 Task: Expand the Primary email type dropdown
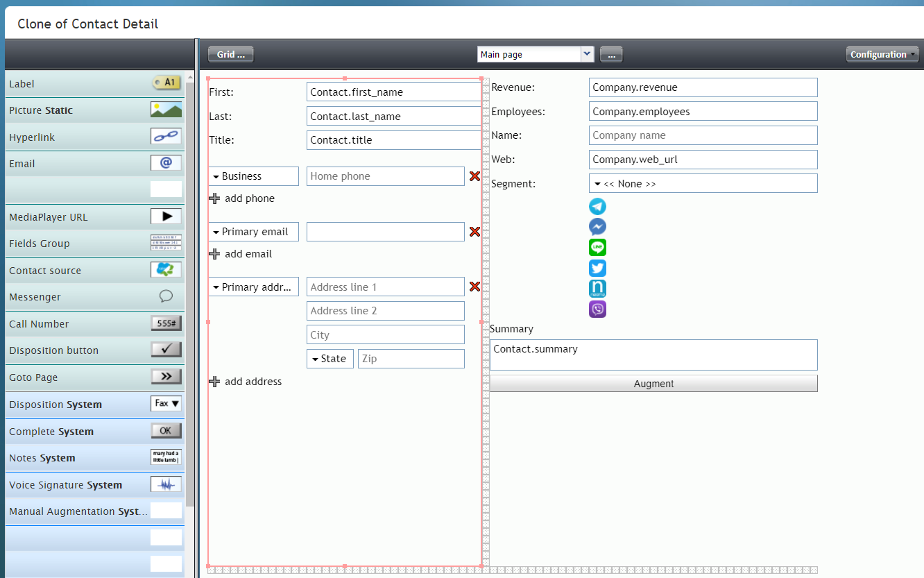[253, 232]
